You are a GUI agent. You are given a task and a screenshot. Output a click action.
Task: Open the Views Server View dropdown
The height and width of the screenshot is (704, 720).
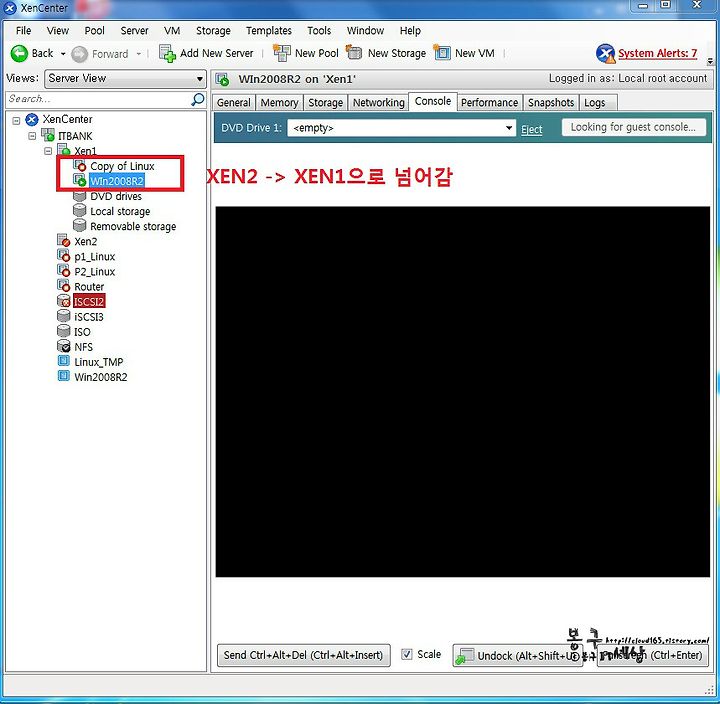click(125, 79)
